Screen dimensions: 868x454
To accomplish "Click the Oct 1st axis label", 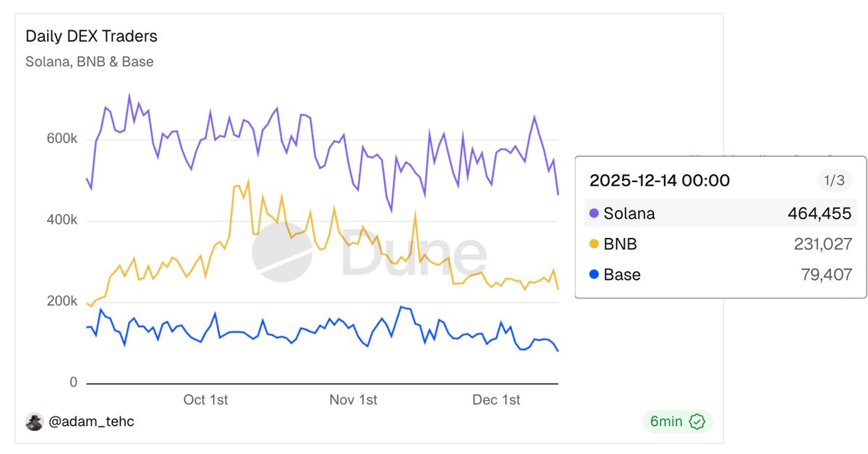I will (205, 400).
